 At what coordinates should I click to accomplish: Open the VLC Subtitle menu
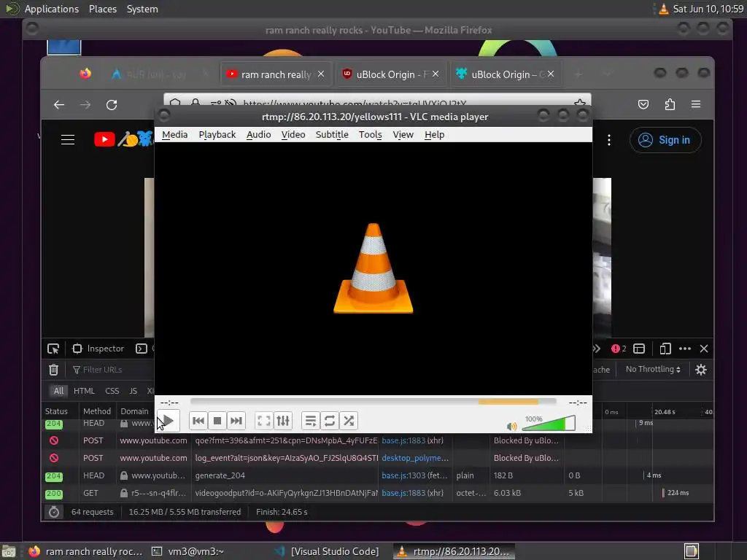[332, 135]
